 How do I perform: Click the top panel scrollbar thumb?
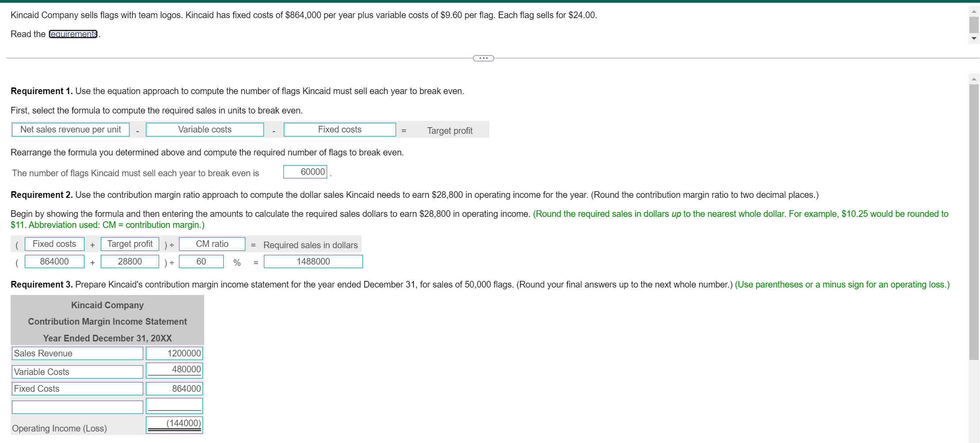point(974,25)
